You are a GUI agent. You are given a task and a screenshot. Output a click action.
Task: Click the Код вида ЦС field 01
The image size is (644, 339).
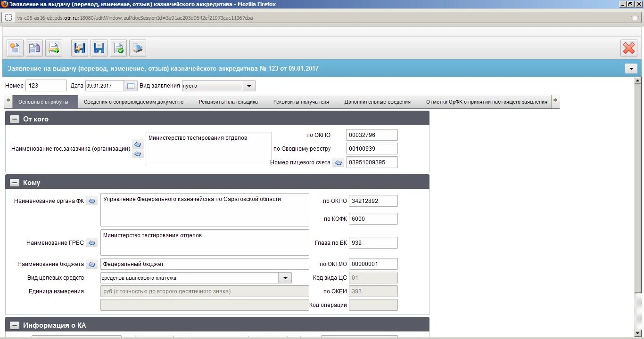(x=373, y=278)
